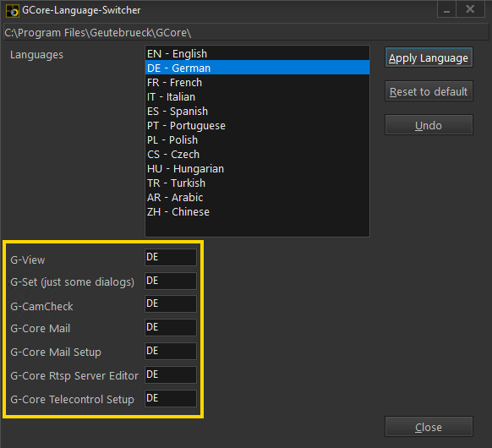Click the Close button at bottom
Screen dimensions: 492x448
tap(429, 427)
